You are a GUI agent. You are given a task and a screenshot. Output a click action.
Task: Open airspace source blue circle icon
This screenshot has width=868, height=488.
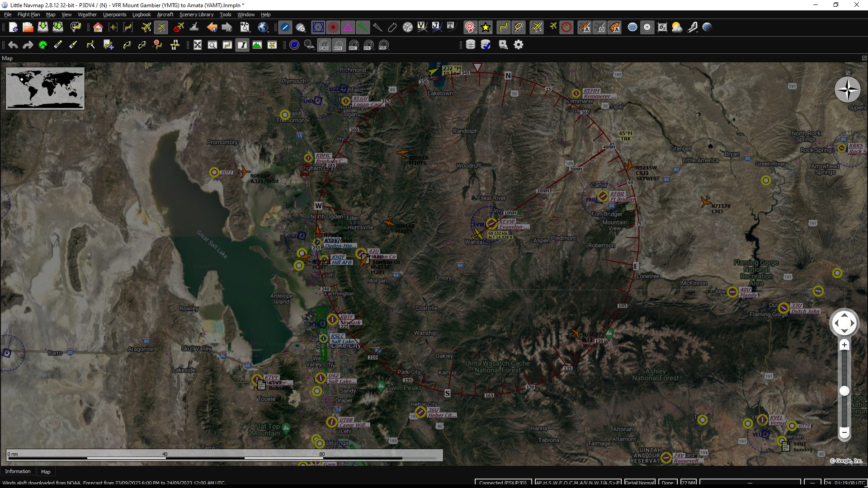294,45
